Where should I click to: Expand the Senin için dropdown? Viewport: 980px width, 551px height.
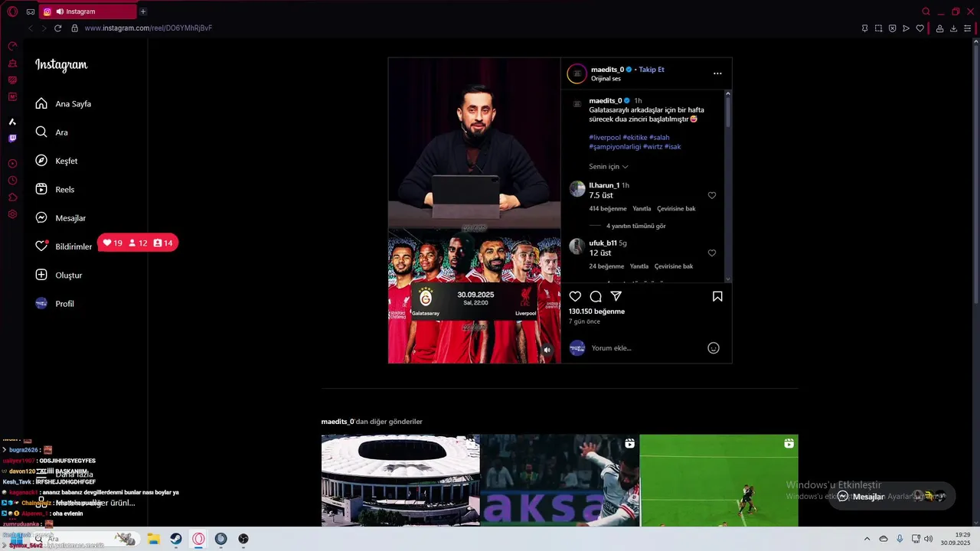609,167
